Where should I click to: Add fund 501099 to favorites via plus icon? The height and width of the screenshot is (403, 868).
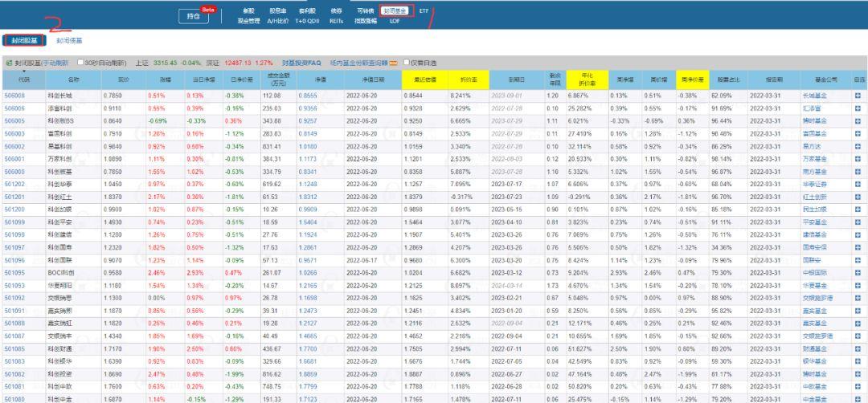[858, 222]
